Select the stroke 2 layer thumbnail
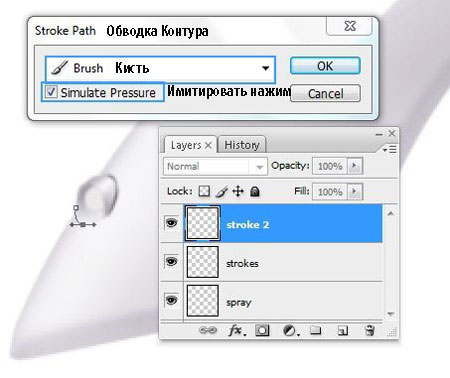Image resolution: width=450 pixels, height=378 pixels. click(202, 223)
